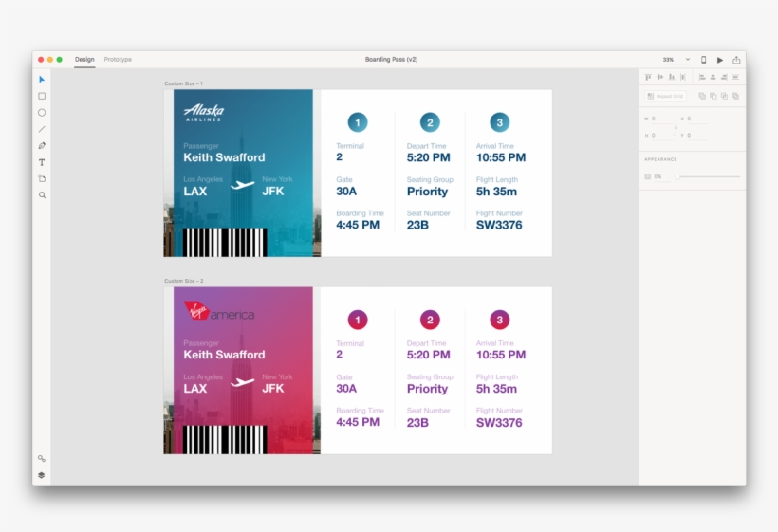
Task: Open the Layers panel icon
Action: 42,475
